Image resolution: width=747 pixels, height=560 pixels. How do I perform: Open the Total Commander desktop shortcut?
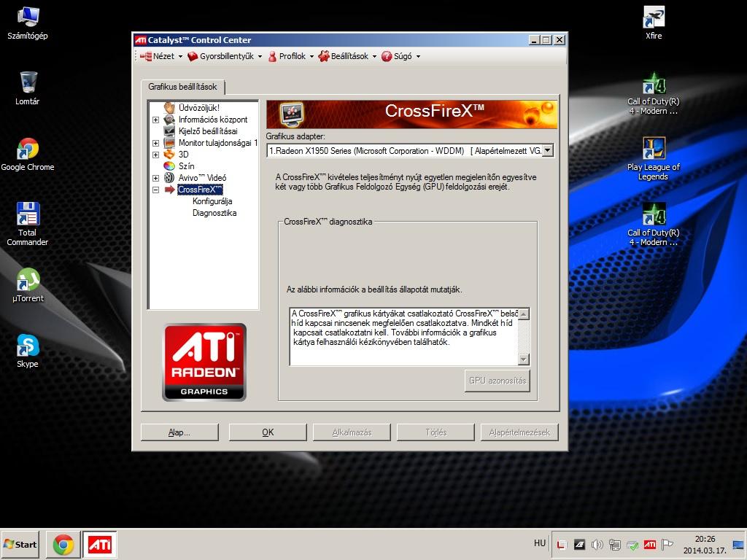point(28,224)
